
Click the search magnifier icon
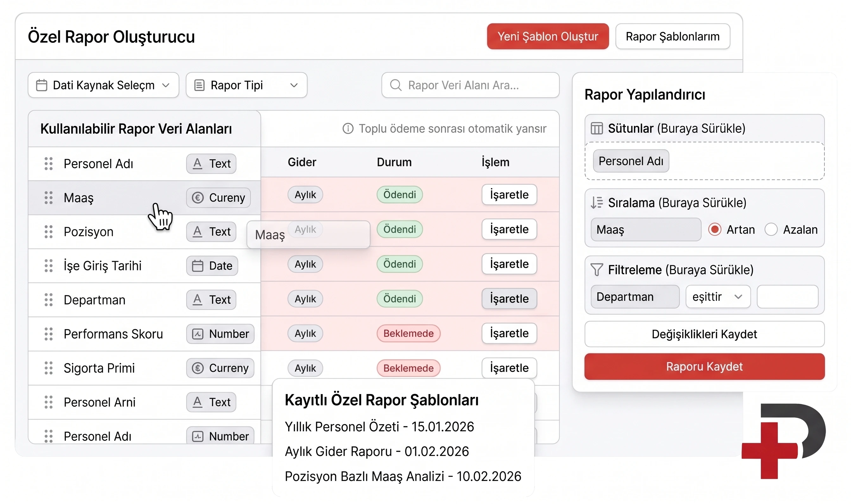point(396,85)
